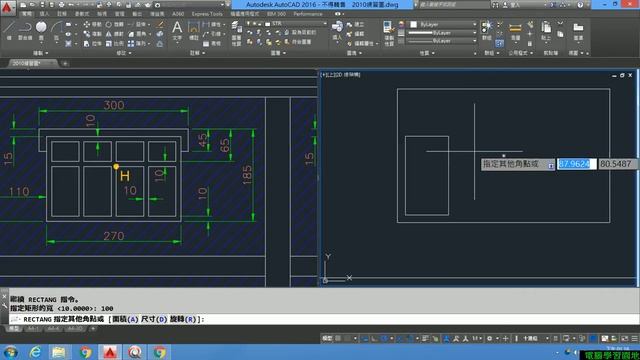Select the Dimension (標註) tool

pyautogui.click(x=193, y=30)
